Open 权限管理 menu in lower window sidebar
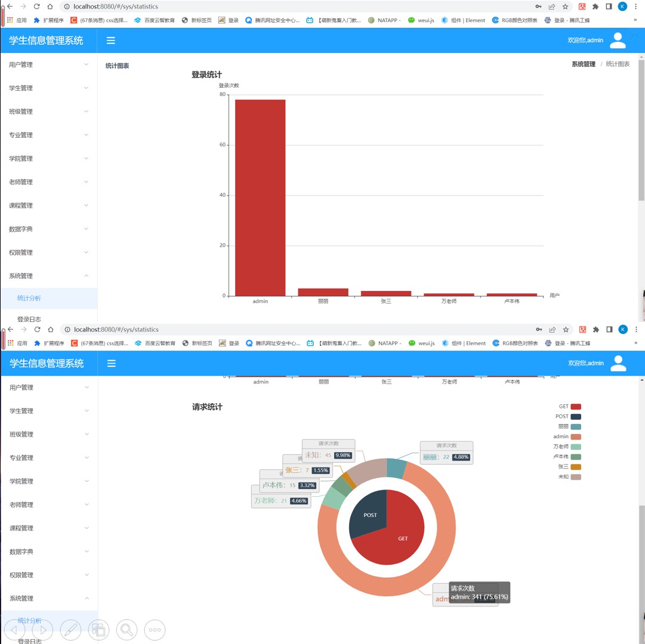 pos(50,575)
